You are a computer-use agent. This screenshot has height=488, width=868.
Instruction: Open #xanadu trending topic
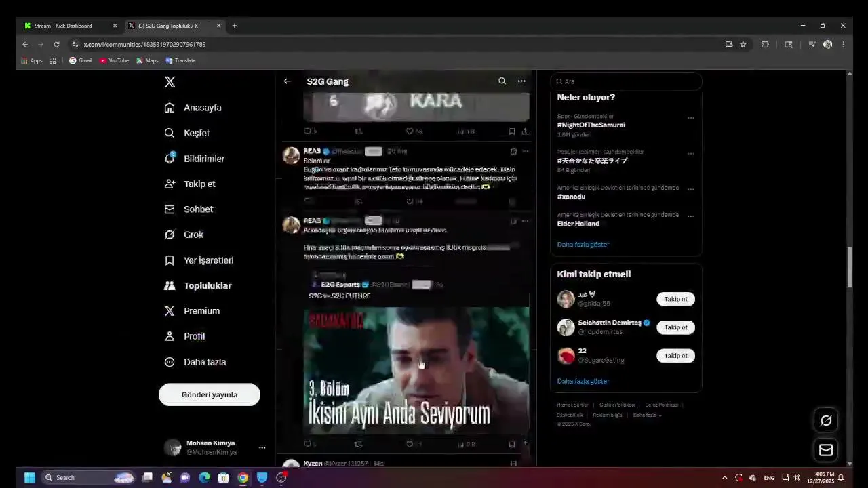point(571,197)
